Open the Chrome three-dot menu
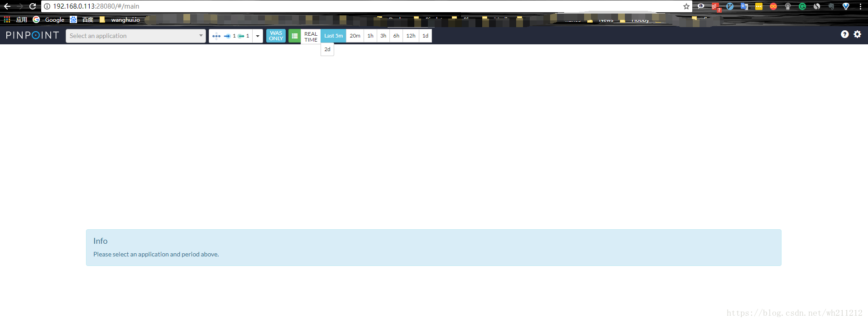Image resolution: width=868 pixels, height=322 pixels. 860,6
